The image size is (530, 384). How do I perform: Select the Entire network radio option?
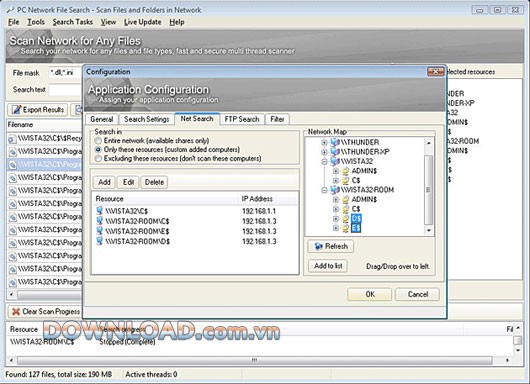point(98,141)
